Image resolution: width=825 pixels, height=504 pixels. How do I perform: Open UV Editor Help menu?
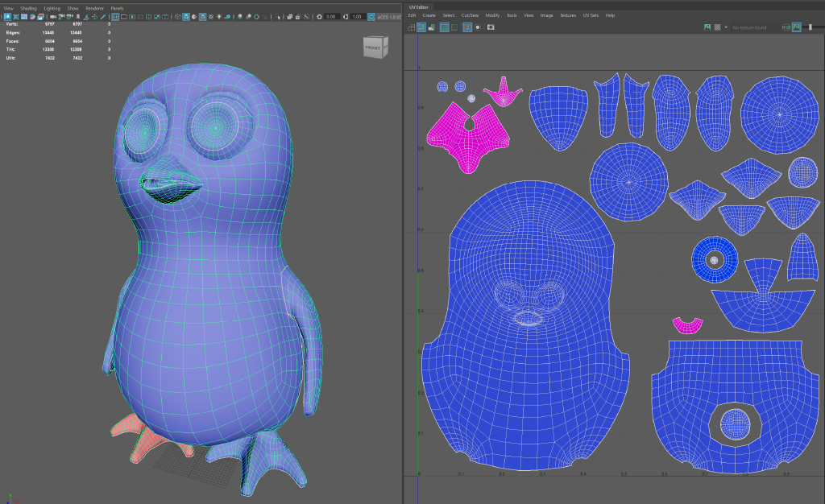point(610,15)
